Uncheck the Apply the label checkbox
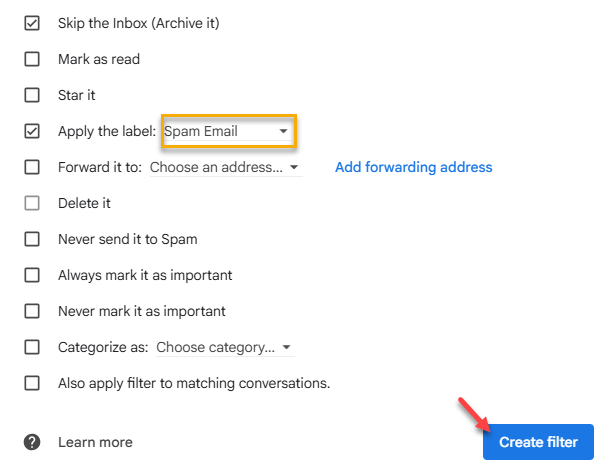 (32, 131)
